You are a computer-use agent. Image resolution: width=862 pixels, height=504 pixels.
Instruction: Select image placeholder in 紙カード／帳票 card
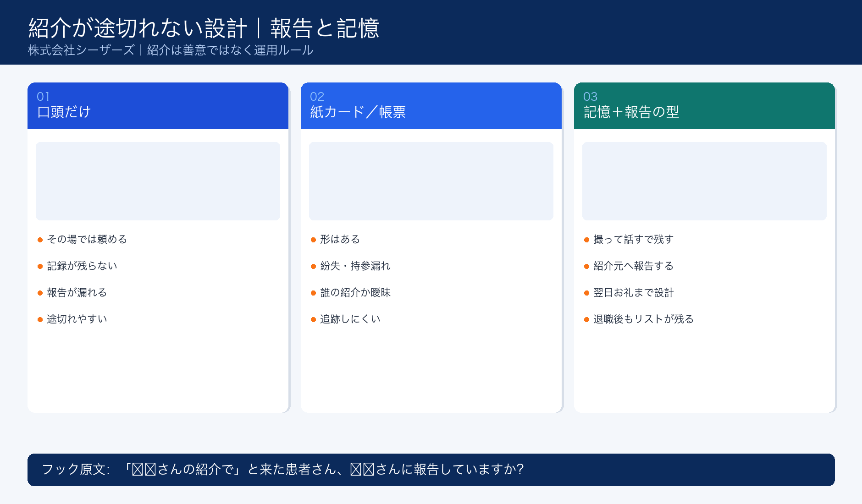pos(431,181)
